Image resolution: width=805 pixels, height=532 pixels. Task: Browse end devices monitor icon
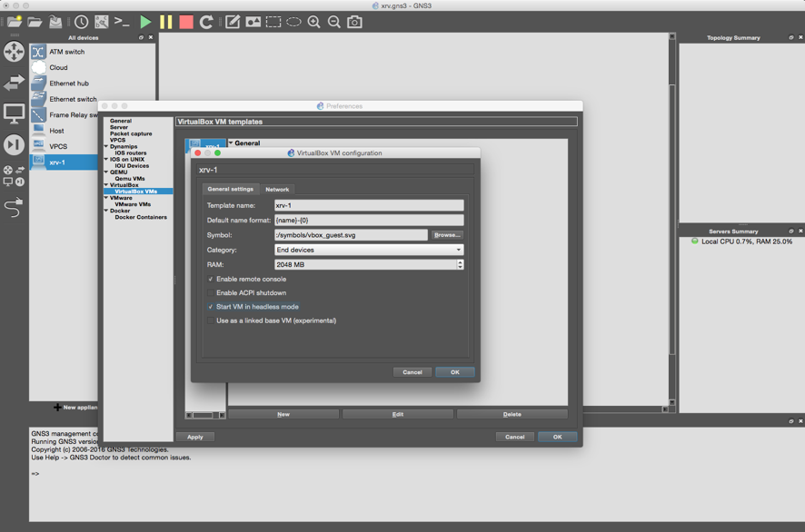pos(14,113)
